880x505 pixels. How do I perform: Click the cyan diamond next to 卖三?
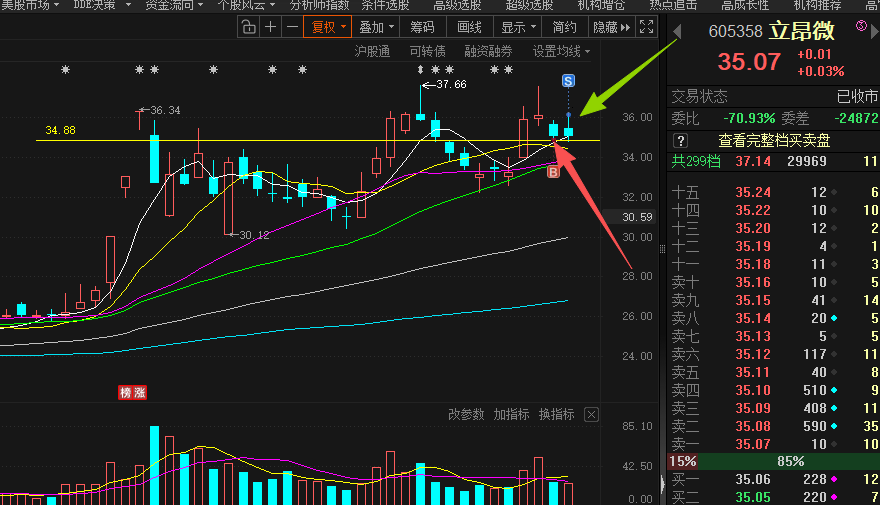tap(834, 408)
